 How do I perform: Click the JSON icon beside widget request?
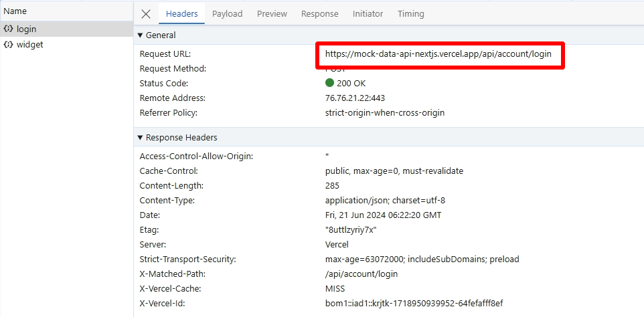[x=9, y=44]
